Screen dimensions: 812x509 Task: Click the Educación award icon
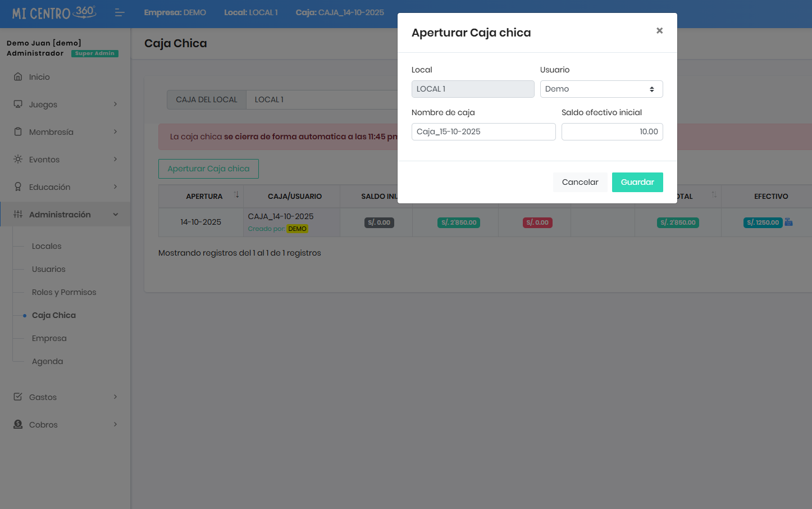(x=18, y=187)
